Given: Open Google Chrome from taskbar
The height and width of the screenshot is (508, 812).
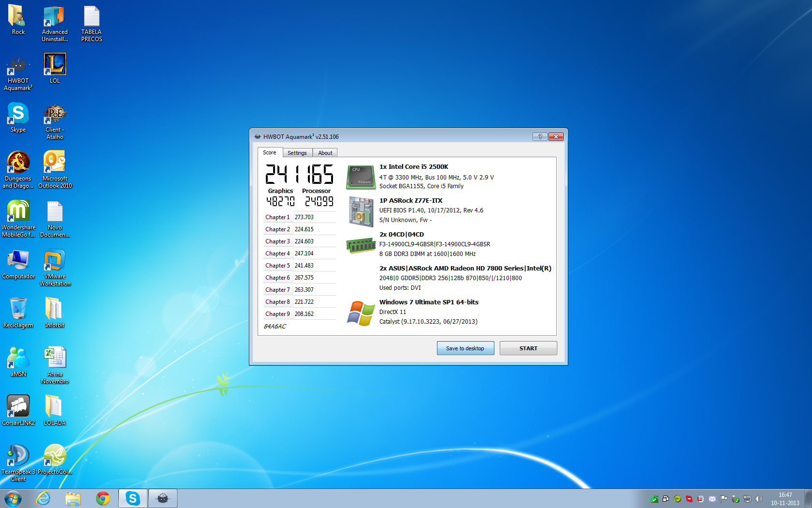Looking at the screenshot, I should (x=103, y=498).
